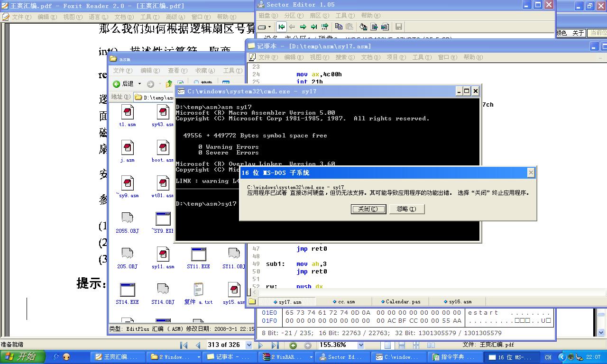This screenshot has height=364, width=607.
Task: Select the 2055.OBJ file icon
Action: 127,218
